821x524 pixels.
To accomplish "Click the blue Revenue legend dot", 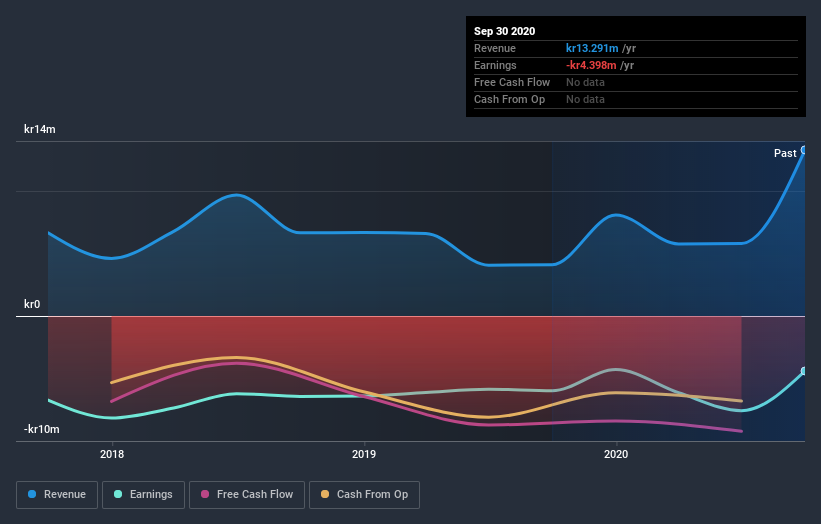I will [32, 494].
